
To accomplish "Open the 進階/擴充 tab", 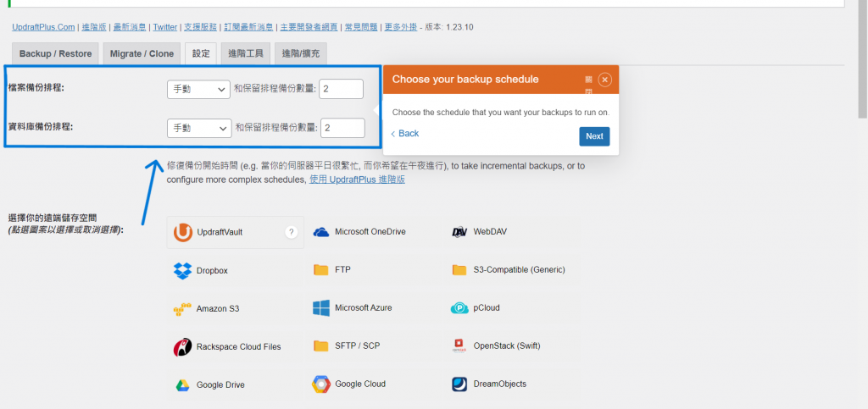I will [301, 53].
